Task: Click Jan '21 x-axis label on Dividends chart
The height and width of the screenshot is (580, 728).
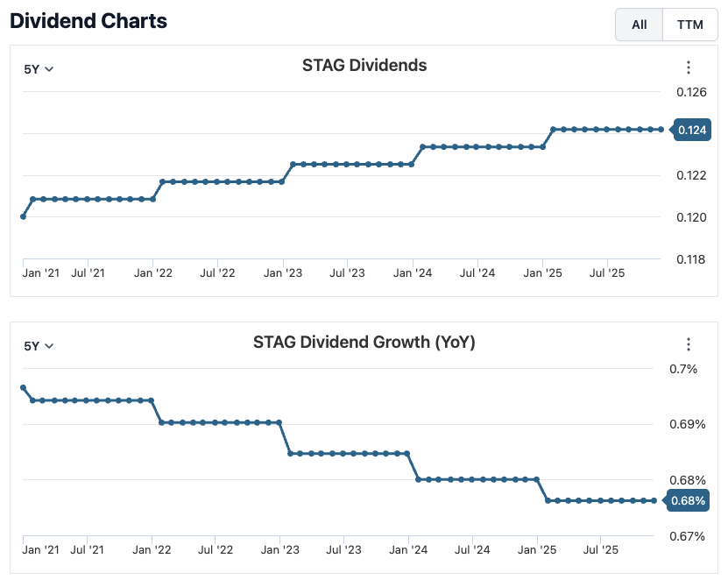Action: (x=41, y=273)
